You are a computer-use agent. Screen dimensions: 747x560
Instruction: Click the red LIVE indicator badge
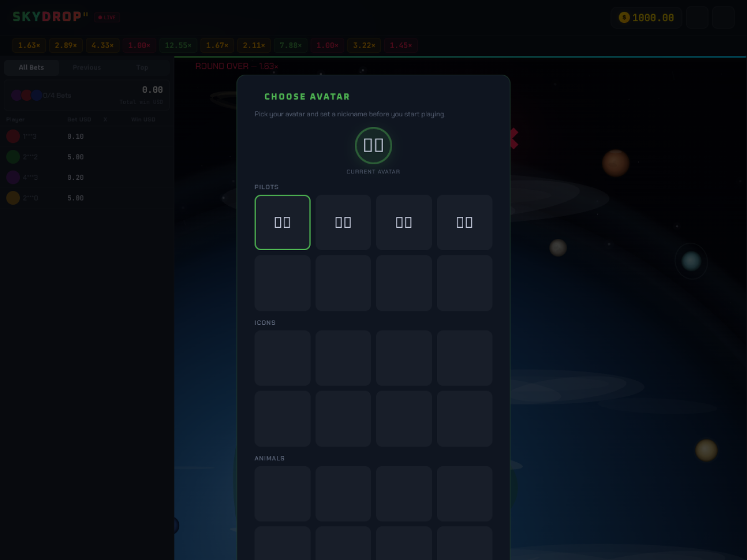coord(107,18)
